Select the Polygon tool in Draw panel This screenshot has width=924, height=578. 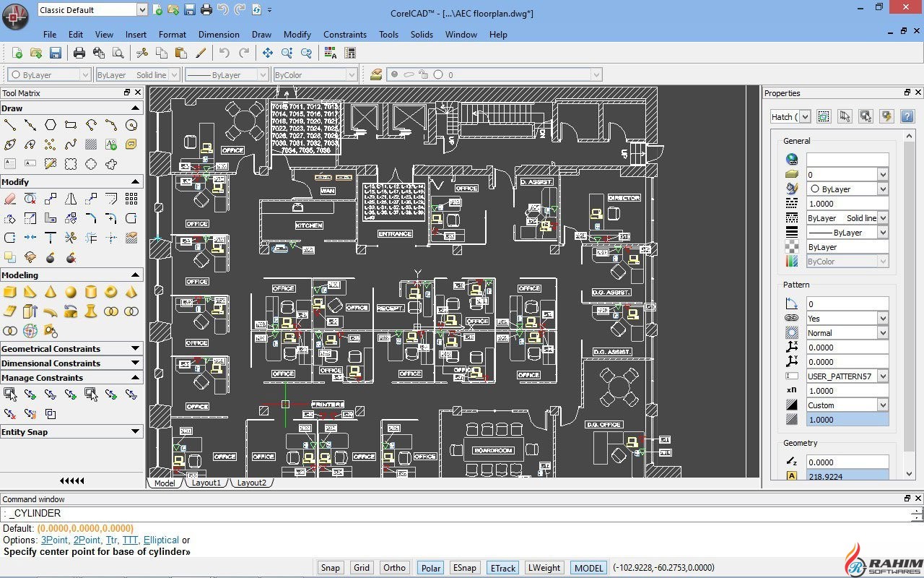51,125
